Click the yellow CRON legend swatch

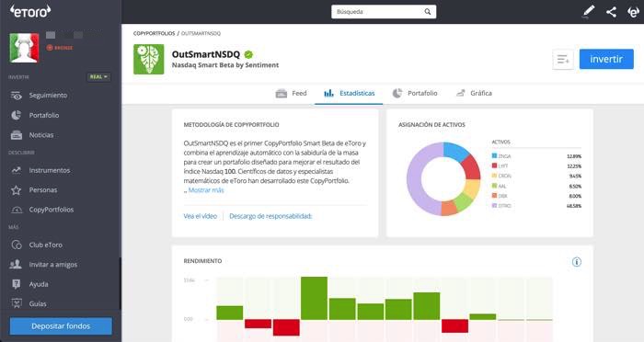495,176
